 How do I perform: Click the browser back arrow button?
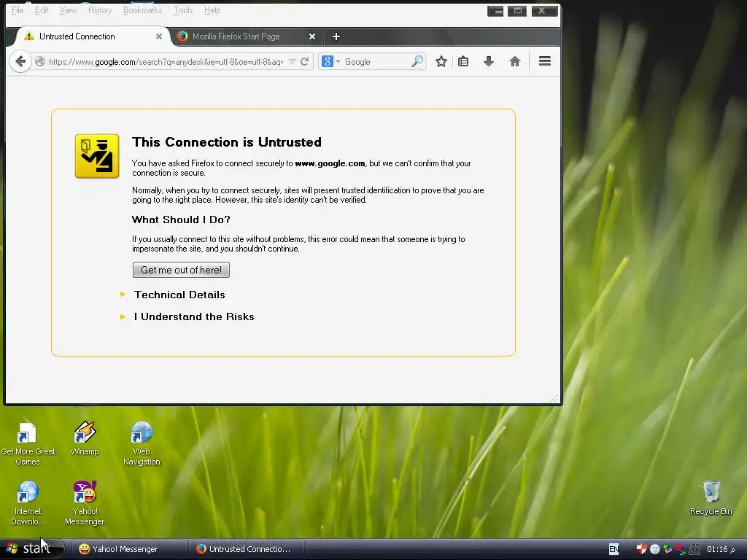click(x=20, y=61)
